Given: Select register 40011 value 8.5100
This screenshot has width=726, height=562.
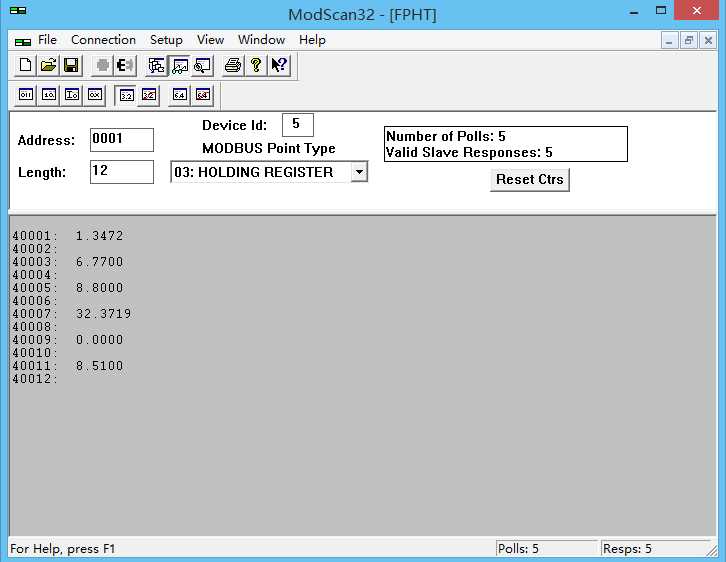Looking at the screenshot, I should coord(100,366).
